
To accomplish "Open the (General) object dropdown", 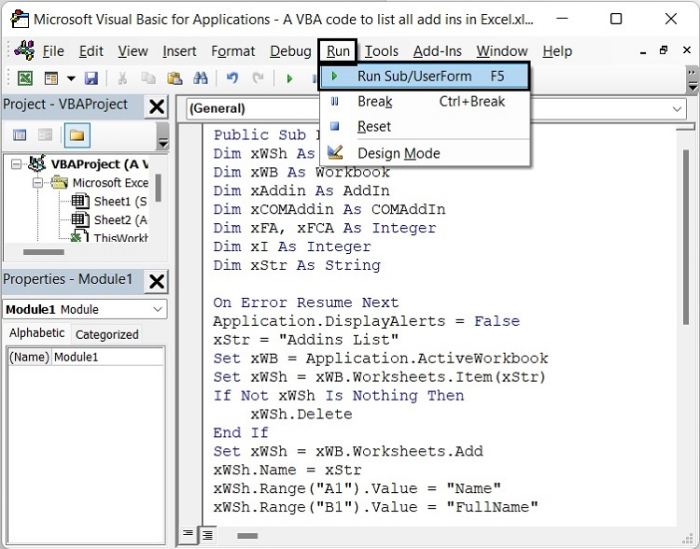I will pyautogui.click(x=253, y=108).
